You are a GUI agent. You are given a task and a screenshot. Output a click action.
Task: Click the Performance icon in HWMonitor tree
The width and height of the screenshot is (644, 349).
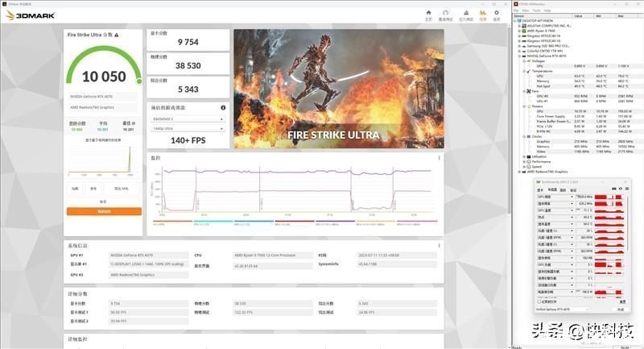coord(529,161)
